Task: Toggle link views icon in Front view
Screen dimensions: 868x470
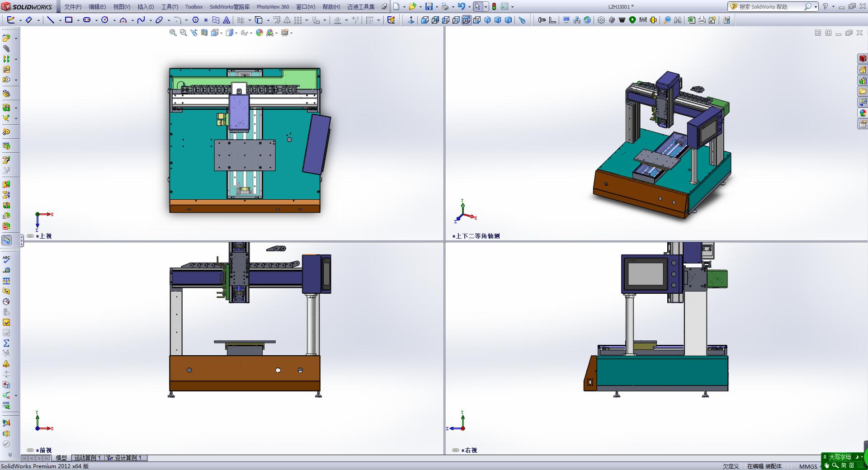Action: (x=30, y=450)
